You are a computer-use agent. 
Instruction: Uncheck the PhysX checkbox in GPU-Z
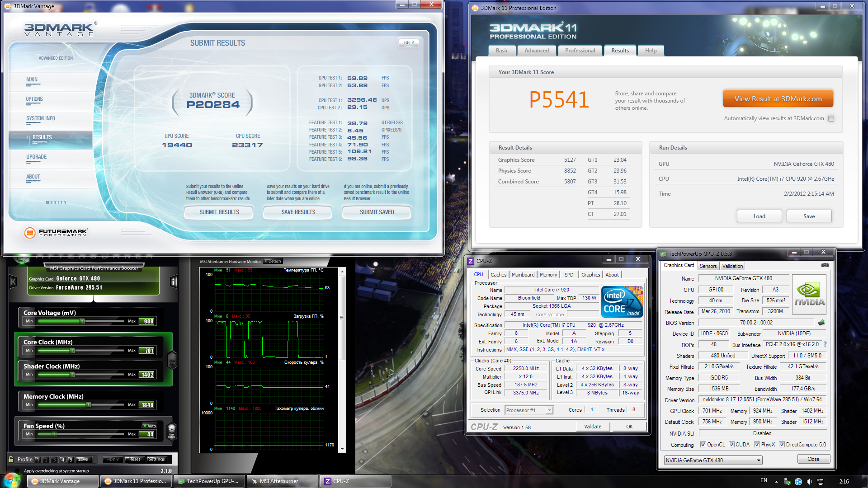pos(757,445)
